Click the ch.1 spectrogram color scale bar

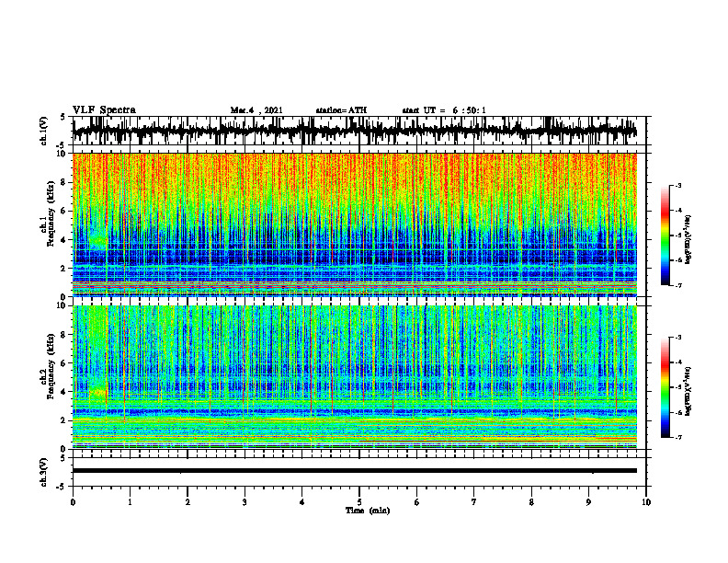pyautogui.click(x=665, y=236)
